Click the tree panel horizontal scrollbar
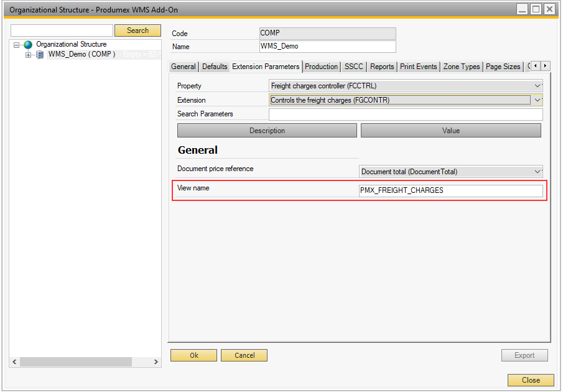Screen dimensions: 563x392 75,361
